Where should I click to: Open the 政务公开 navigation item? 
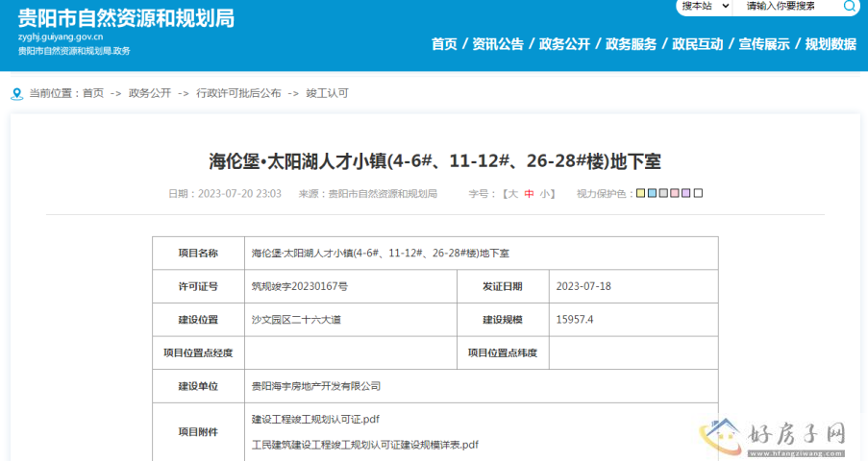pos(564,44)
